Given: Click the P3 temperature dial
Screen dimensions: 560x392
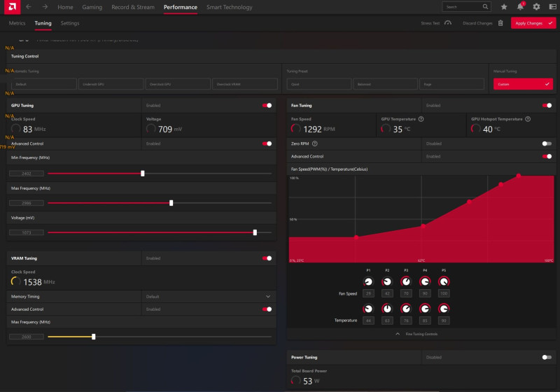Looking at the screenshot, I should [x=406, y=309].
